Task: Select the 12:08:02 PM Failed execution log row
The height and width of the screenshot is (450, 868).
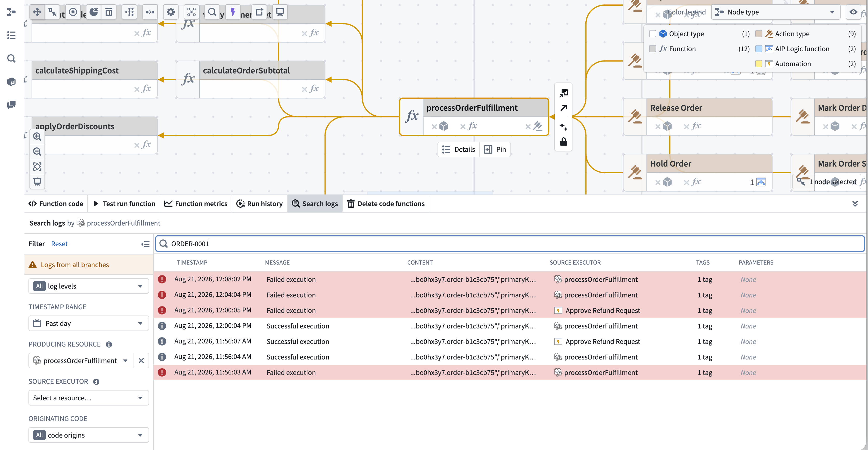Action: pos(510,279)
